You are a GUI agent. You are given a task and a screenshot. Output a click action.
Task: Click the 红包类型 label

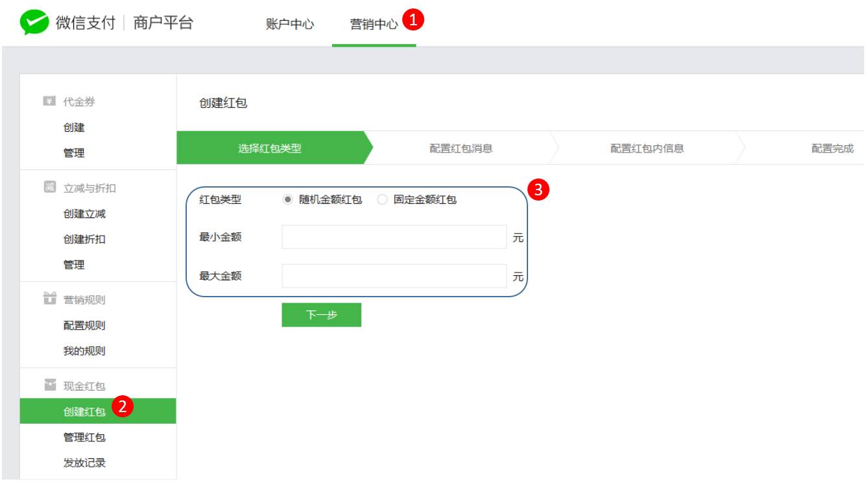(x=221, y=200)
